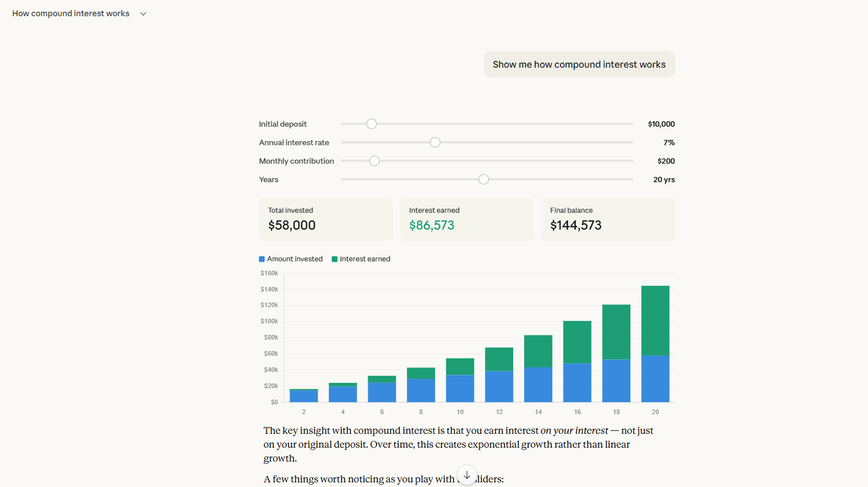Click the "20 yrs" value label
This screenshot has width=868, height=487.
pyautogui.click(x=664, y=179)
